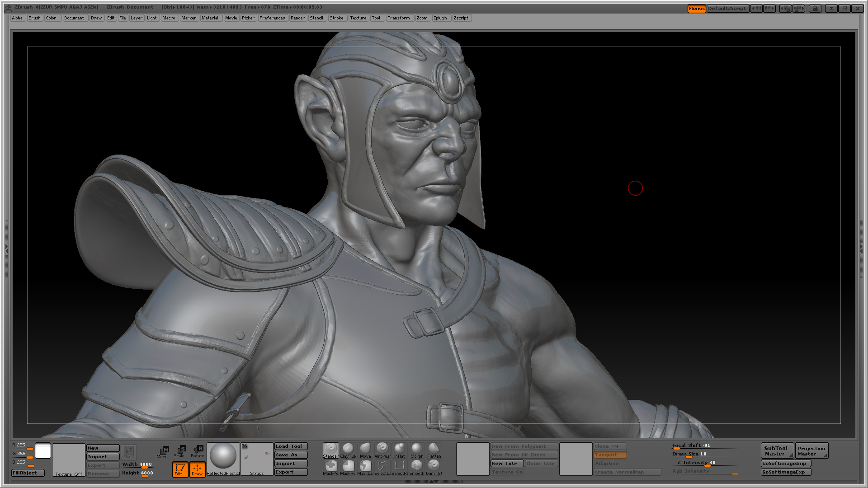
Task: Activate the Scale transform mode
Action: tap(179, 451)
